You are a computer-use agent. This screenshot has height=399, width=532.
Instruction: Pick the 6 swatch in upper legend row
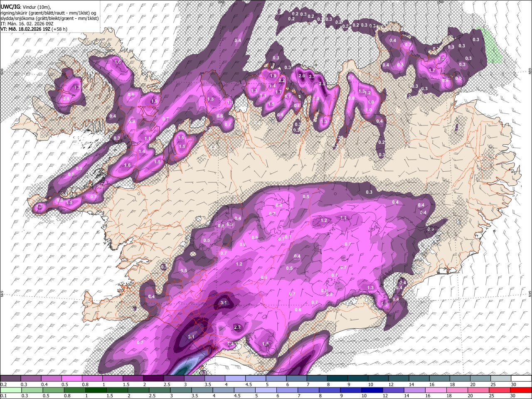tap(296, 379)
